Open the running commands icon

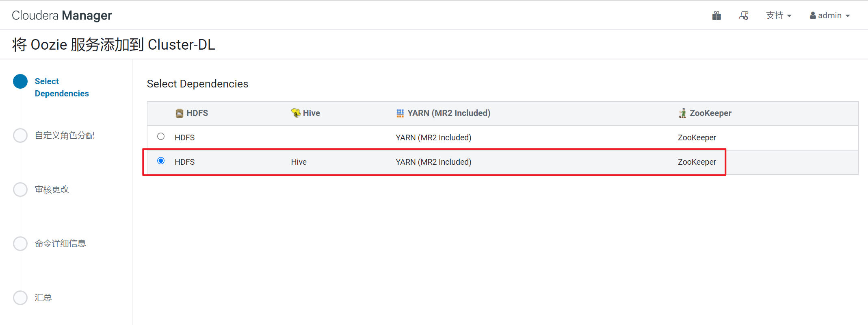(744, 16)
